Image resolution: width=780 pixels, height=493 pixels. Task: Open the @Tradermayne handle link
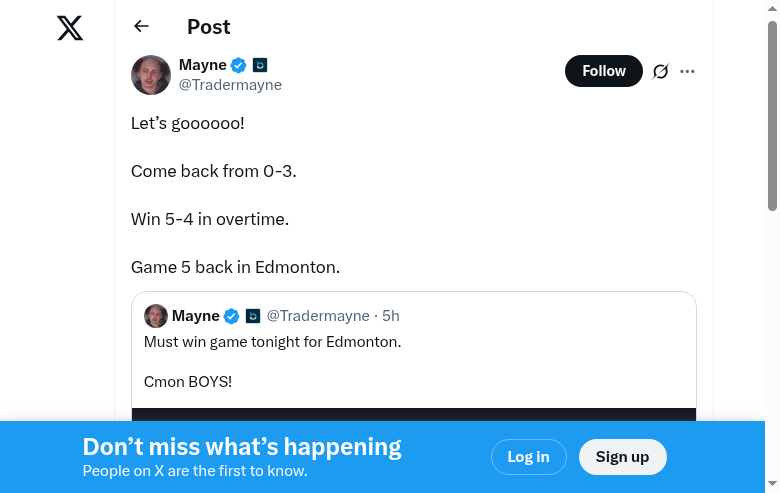[230, 85]
